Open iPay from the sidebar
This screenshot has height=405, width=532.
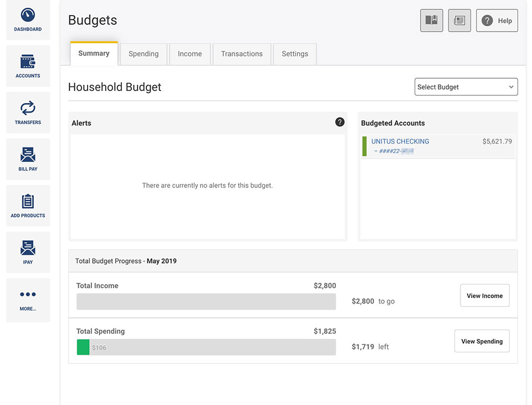tap(28, 252)
